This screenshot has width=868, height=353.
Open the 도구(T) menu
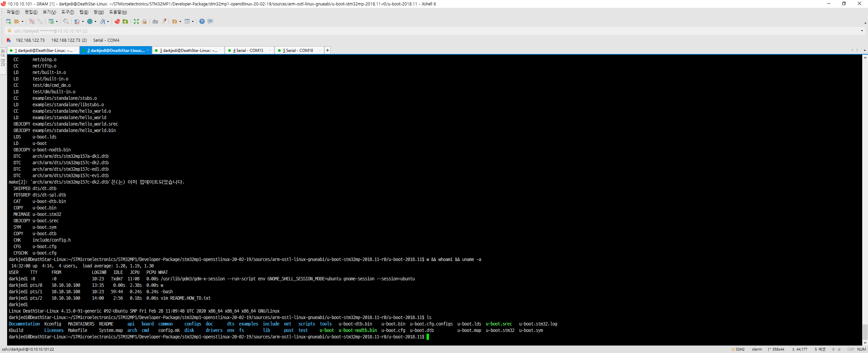click(x=68, y=12)
